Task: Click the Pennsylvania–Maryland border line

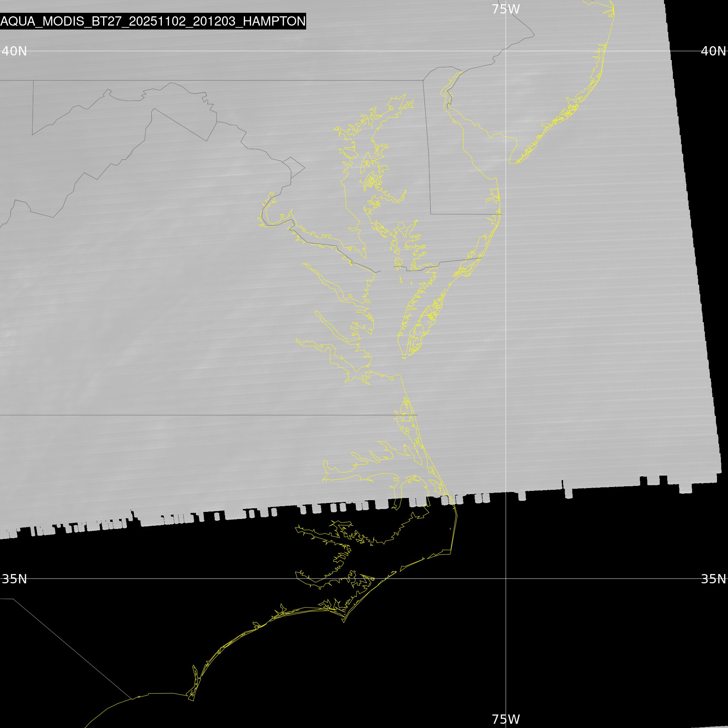Action: [x=226, y=80]
